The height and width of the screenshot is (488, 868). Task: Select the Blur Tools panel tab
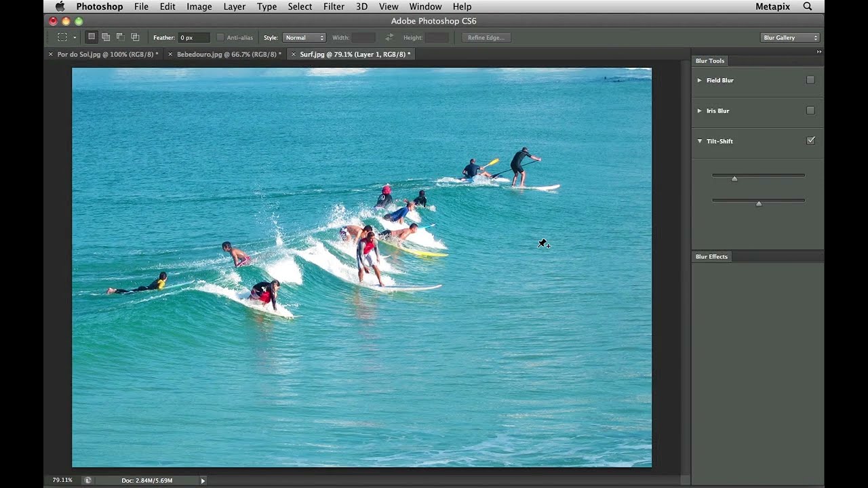(x=710, y=61)
